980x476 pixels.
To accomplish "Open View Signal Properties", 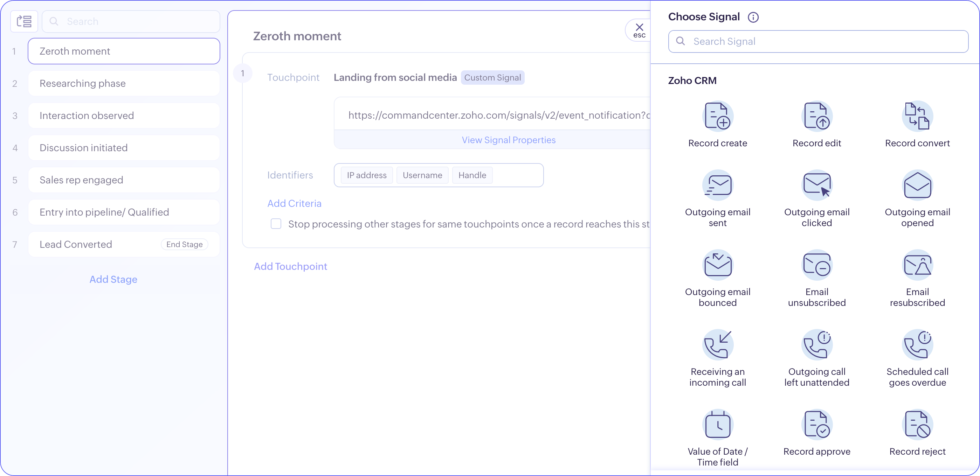I will point(508,140).
